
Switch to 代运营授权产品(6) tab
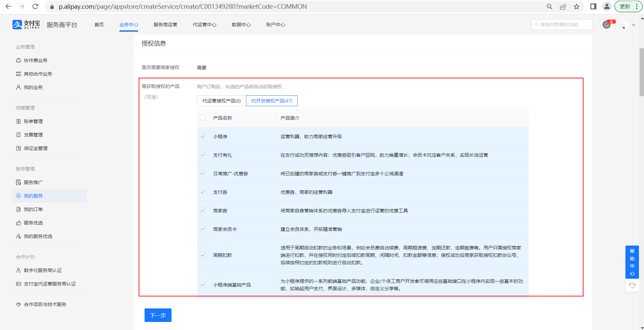pyautogui.click(x=222, y=101)
